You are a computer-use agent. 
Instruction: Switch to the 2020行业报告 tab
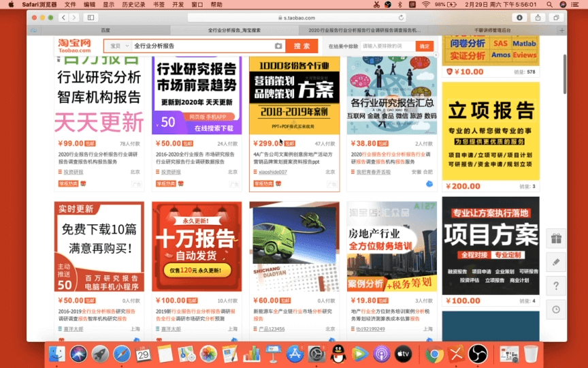(363, 30)
